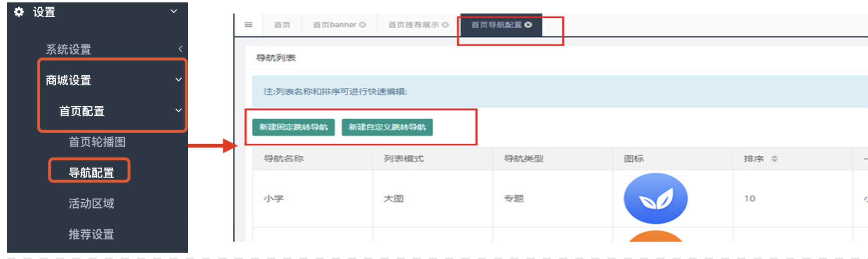Switch to the 首页推荐展示 tab
Image resolution: width=868 pixels, height=259 pixels.
coord(413,25)
